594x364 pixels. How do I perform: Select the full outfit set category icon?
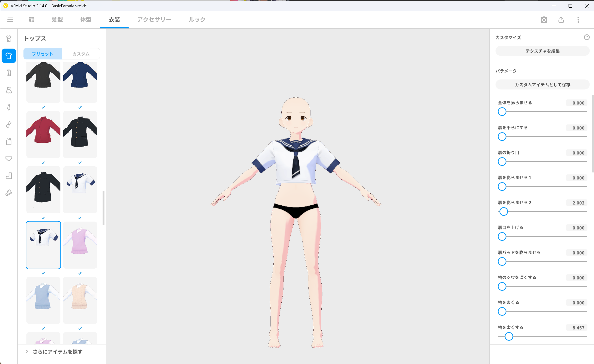point(9,39)
